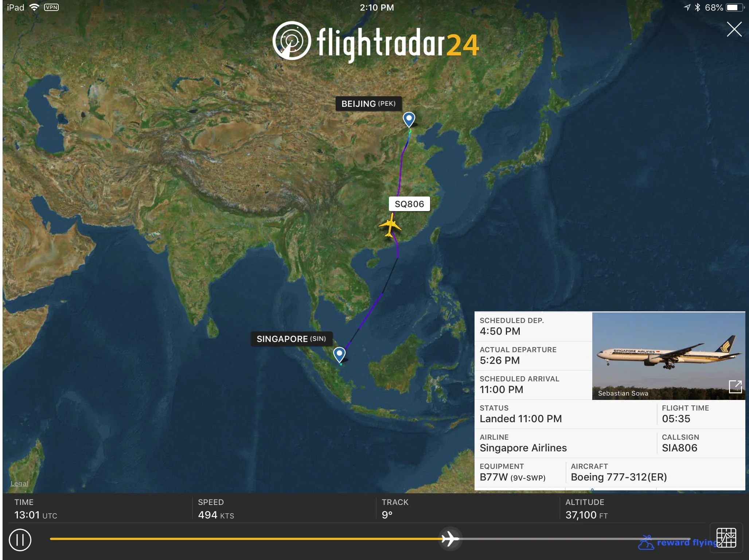Close the flight playback view

pos(734,29)
